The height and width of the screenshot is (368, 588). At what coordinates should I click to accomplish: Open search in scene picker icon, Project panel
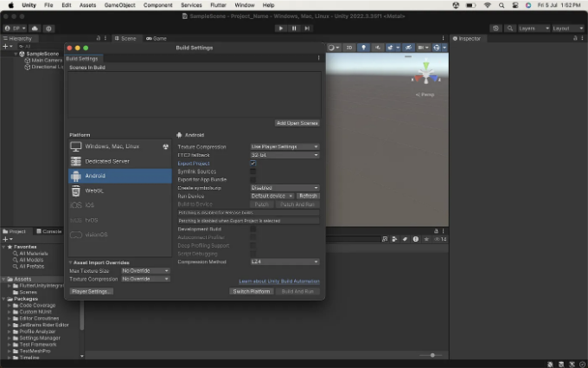click(385, 239)
